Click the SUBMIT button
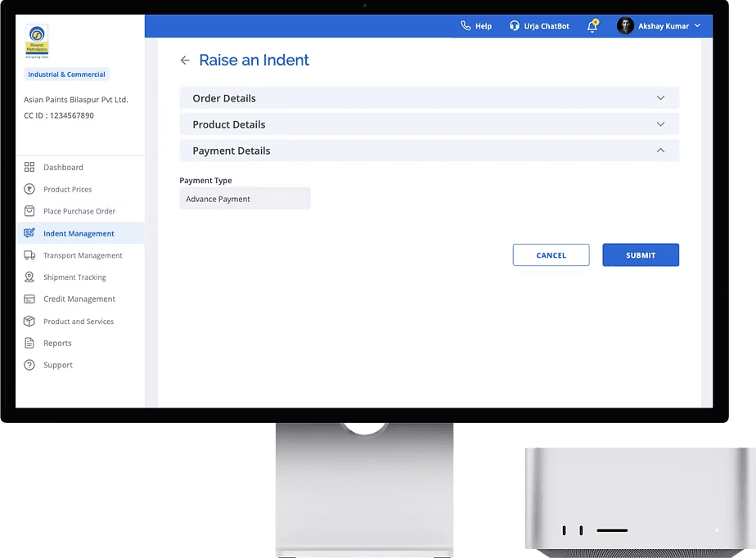Screen dimensions: 756x558 coord(641,255)
